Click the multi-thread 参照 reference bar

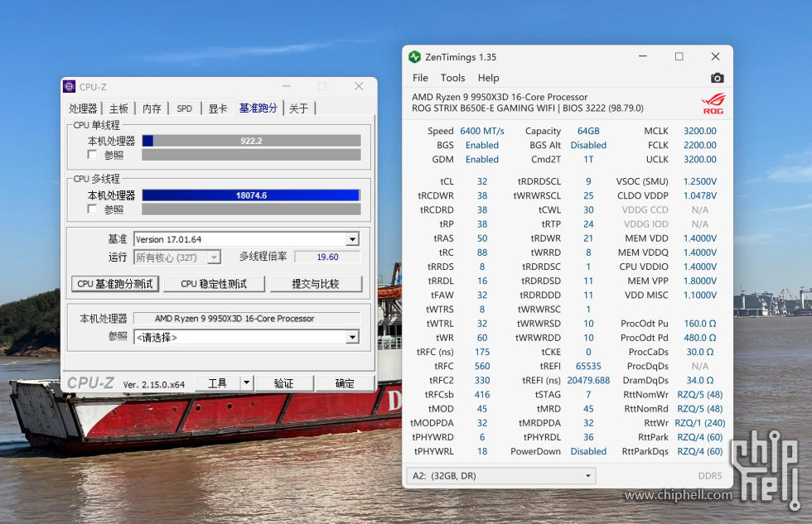[251, 209]
